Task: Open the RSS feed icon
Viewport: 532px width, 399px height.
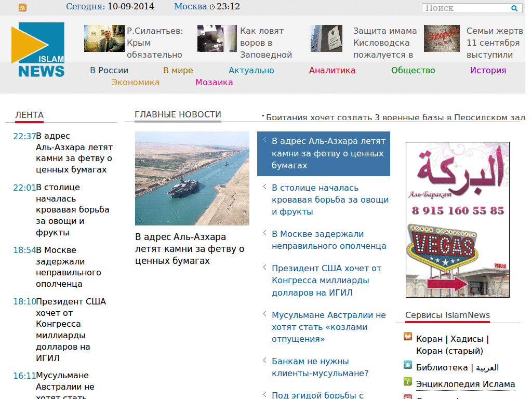Action: [21, 8]
